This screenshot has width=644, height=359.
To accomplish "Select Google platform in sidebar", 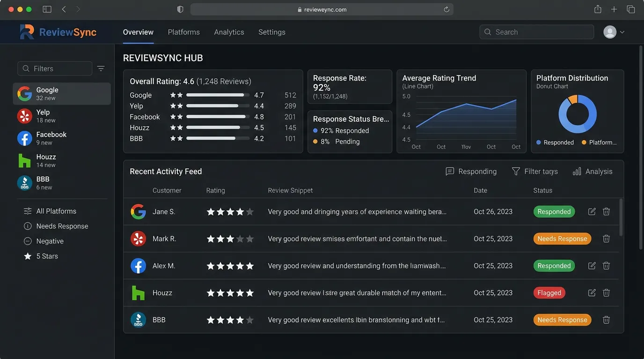I will [x=62, y=93].
